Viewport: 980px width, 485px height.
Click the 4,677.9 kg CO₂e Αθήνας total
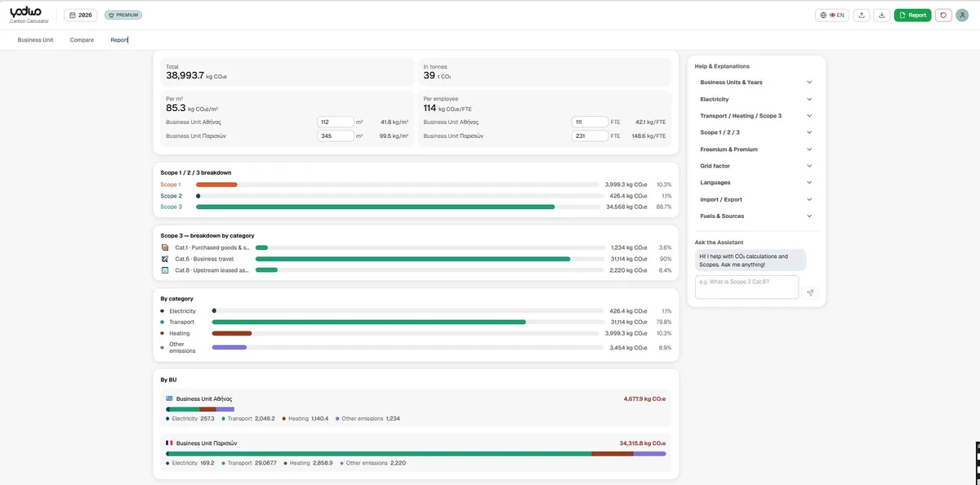(x=644, y=399)
